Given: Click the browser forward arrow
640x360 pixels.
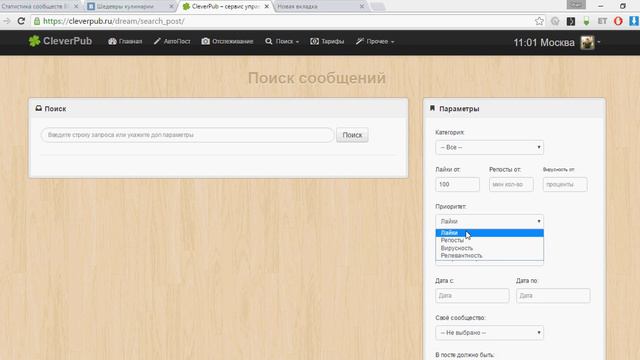Looking at the screenshot, I should point(7,21).
